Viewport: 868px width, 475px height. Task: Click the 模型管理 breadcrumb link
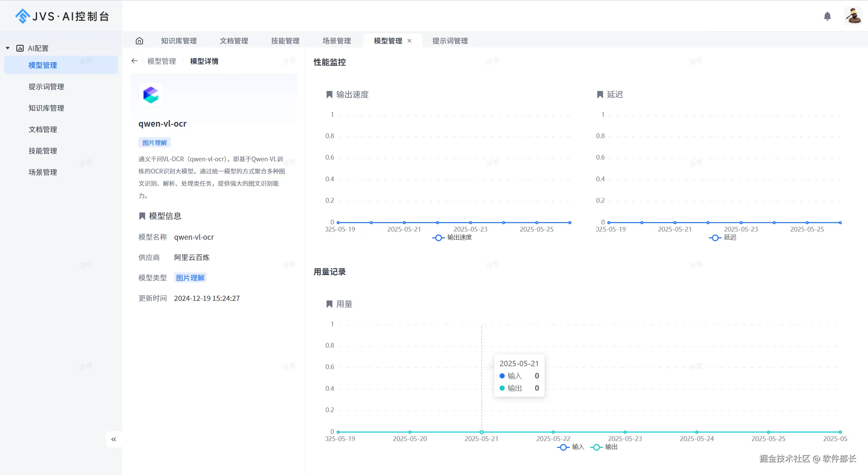tap(161, 61)
